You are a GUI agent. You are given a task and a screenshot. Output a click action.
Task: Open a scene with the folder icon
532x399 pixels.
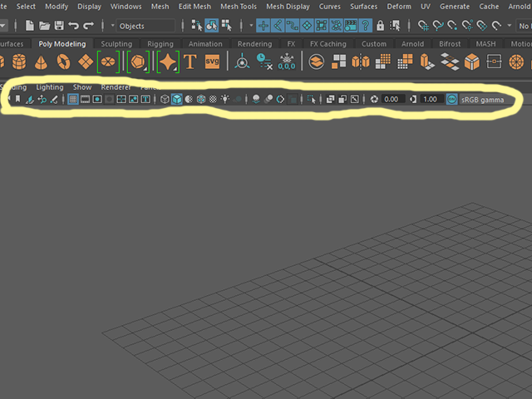[44, 26]
